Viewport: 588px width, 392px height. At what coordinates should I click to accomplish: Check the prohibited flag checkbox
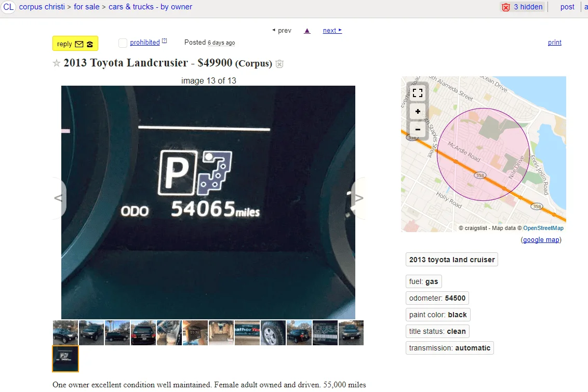(x=123, y=43)
